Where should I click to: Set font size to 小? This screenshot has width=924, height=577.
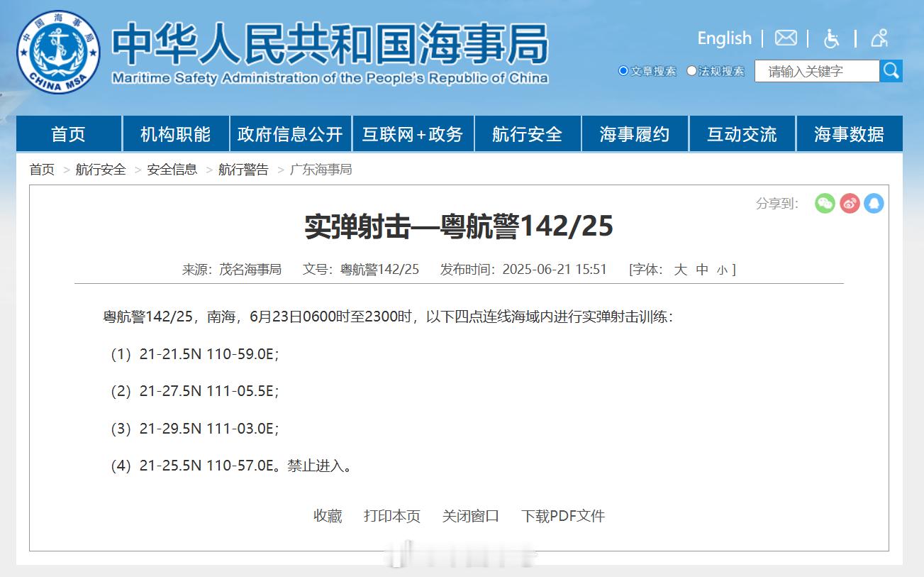coord(722,270)
